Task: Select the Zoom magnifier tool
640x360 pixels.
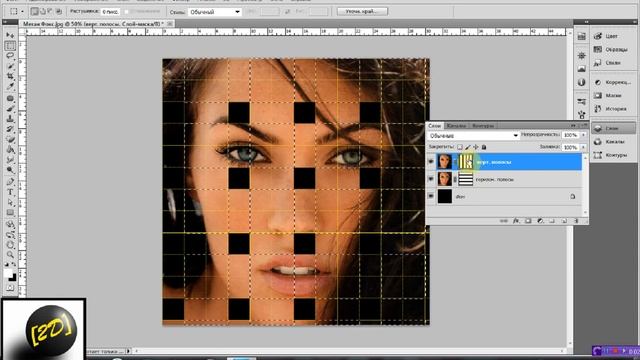Action: (x=10, y=255)
